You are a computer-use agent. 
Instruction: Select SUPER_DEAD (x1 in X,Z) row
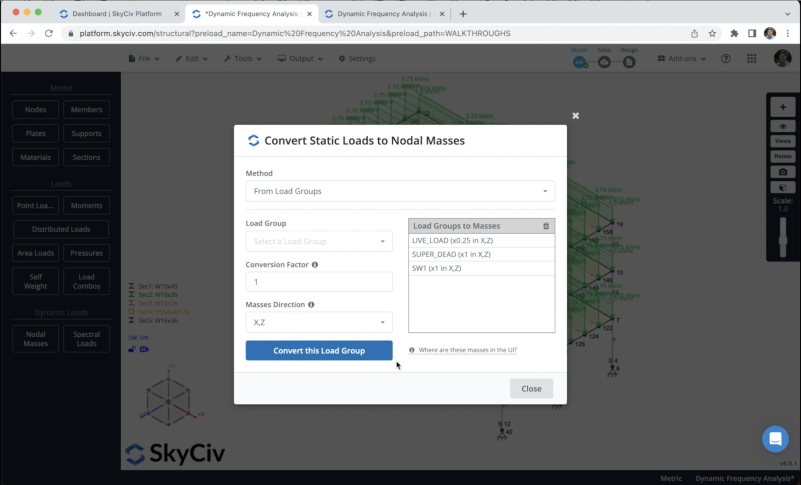tap(481, 255)
